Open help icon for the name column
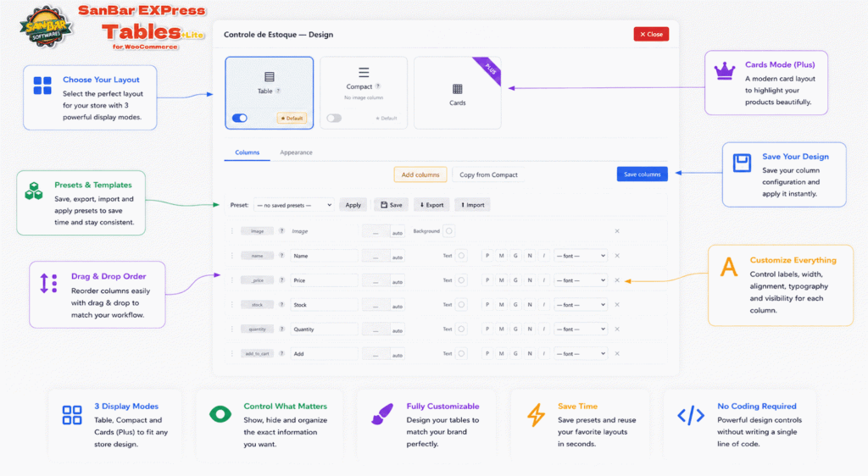868x476 pixels. (281, 256)
